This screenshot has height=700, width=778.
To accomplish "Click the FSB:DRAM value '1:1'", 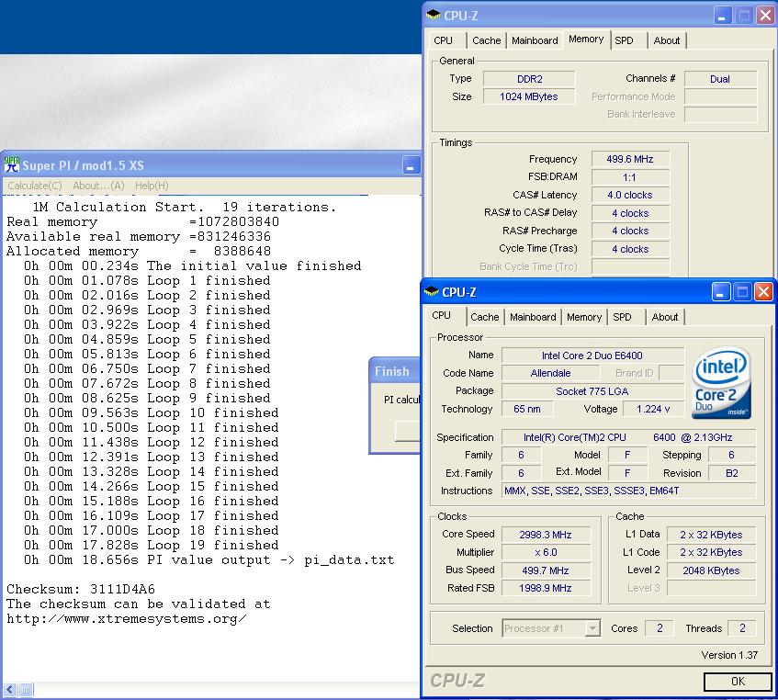I will point(630,177).
